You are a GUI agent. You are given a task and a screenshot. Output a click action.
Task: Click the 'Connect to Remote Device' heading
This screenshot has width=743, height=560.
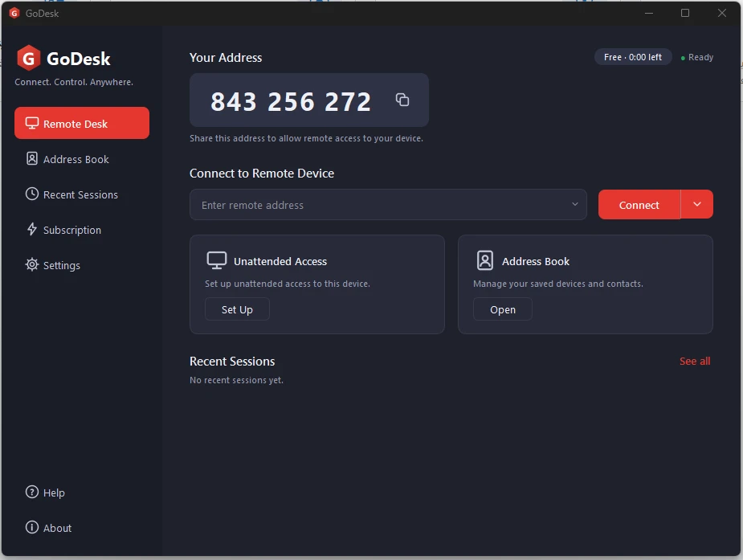(262, 174)
